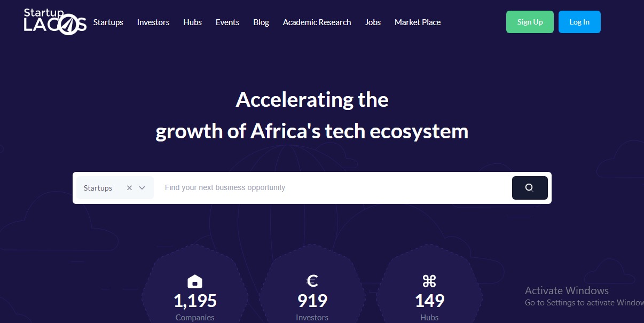Viewport: 644px width, 323px height.
Task: Open the Market Place link
Action: click(x=418, y=22)
